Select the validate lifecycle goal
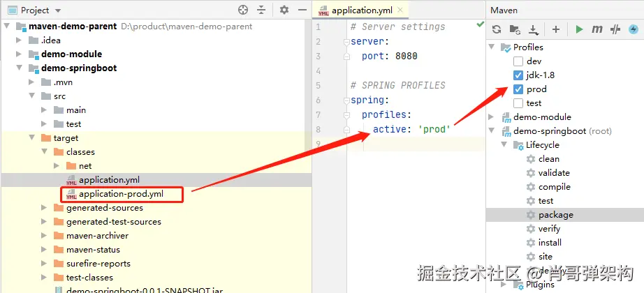Viewport: 644px width, 293px height. 554,173
